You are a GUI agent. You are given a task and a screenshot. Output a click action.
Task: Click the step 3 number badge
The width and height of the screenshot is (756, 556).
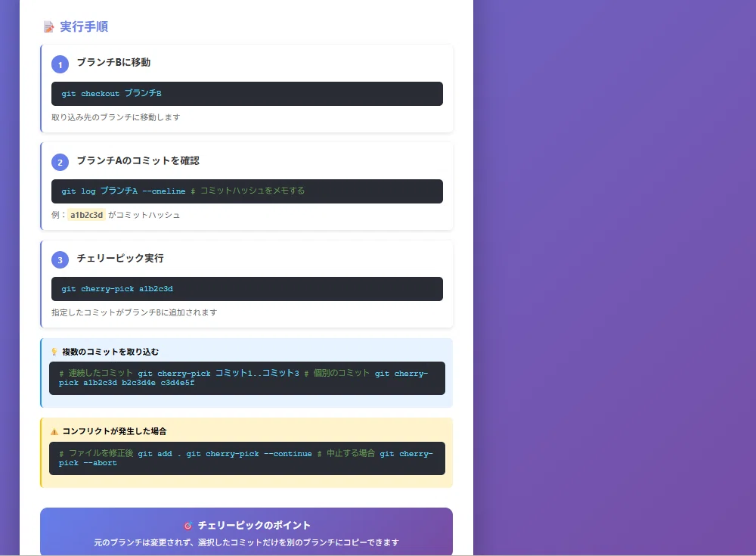[60, 259]
